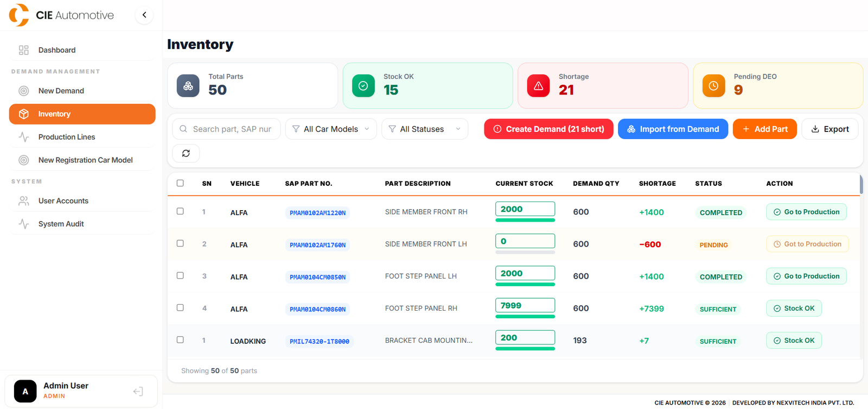Click the funnel icon on All Statuses
The image size is (868, 409).
pyautogui.click(x=392, y=129)
